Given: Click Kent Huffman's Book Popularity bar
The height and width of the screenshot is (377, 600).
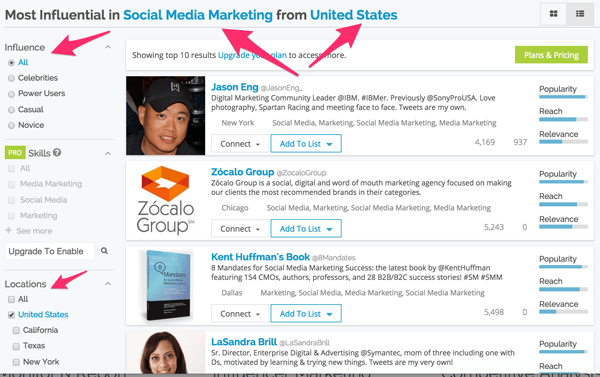Looking at the screenshot, I should click(563, 267).
